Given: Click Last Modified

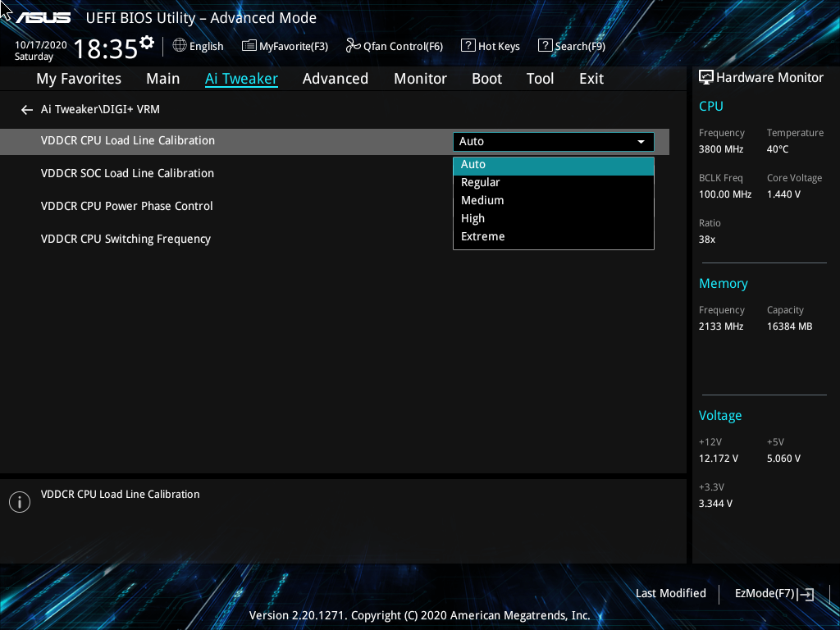Looking at the screenshot, I should point(671,594).
